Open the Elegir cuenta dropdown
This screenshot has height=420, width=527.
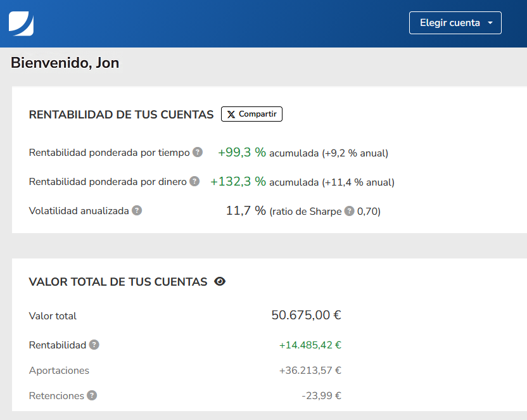pyautogui.click(x=455, y=23)
